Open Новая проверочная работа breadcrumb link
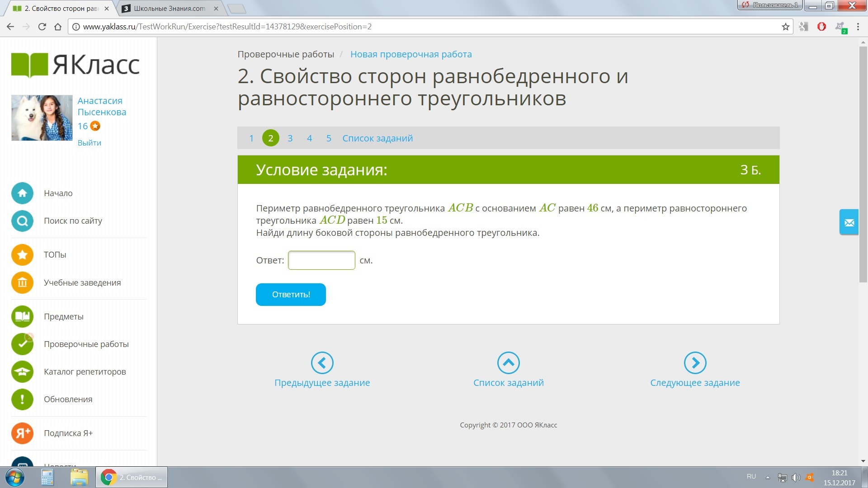868x488 pixels. pos(410,54)
